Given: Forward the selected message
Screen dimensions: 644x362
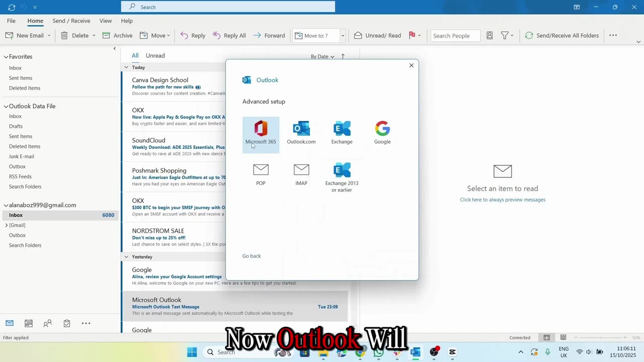Looking at the screenshot, I should coord(269,35).
